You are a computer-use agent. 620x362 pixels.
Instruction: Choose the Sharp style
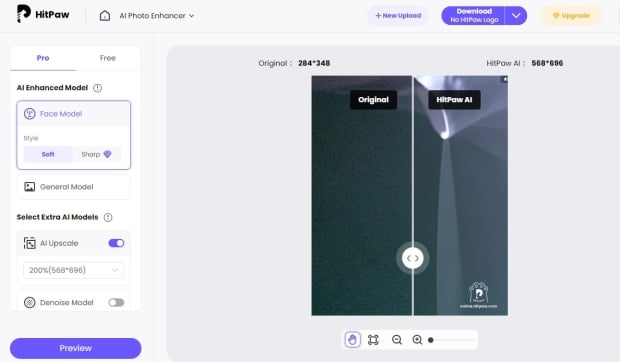tap(96, 155)
